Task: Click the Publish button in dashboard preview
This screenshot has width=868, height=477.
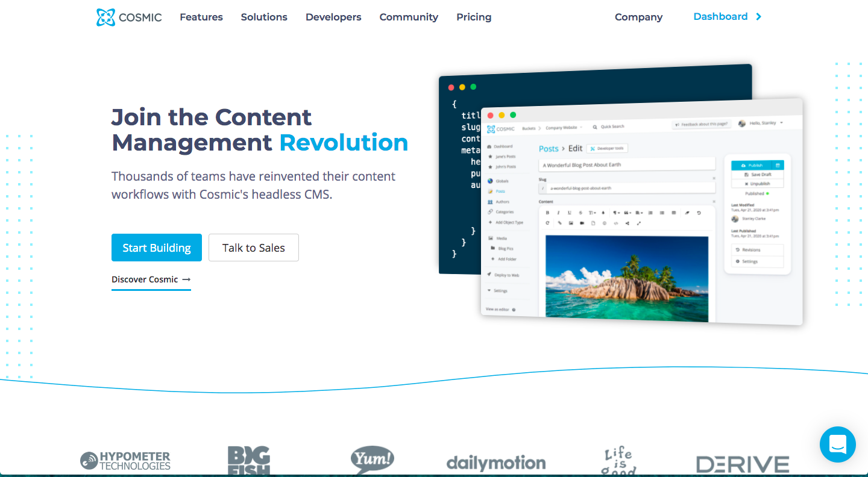Action: (752, 165)
